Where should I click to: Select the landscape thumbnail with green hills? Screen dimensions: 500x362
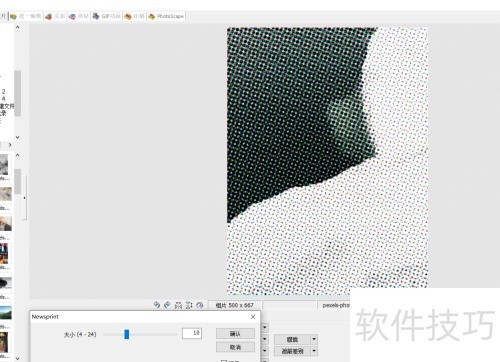coord(6,312)
